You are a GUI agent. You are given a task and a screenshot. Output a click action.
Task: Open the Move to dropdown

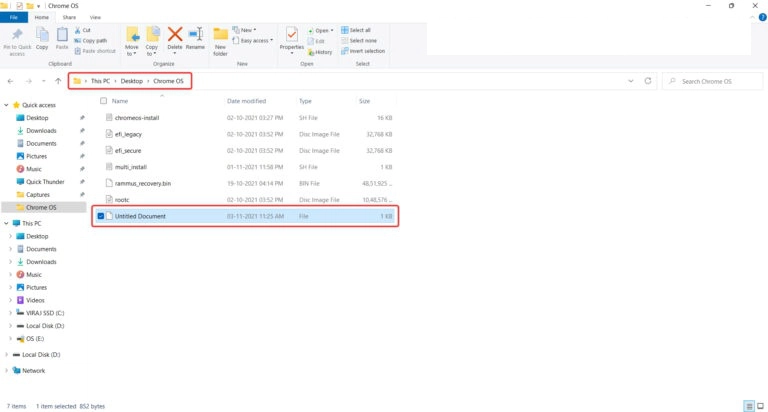pos(132,41)
